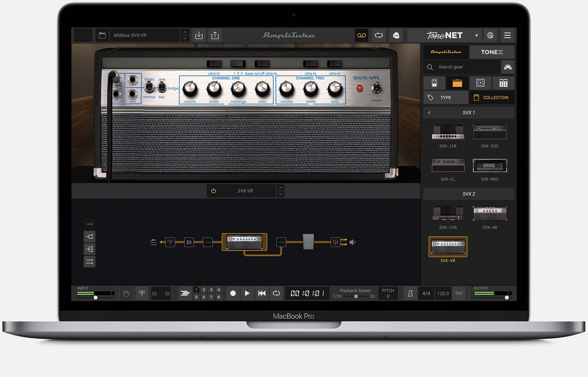Toggle the metronome icon
The height and width of the screenshot is (377, 588).
click(x=410, y=293)
